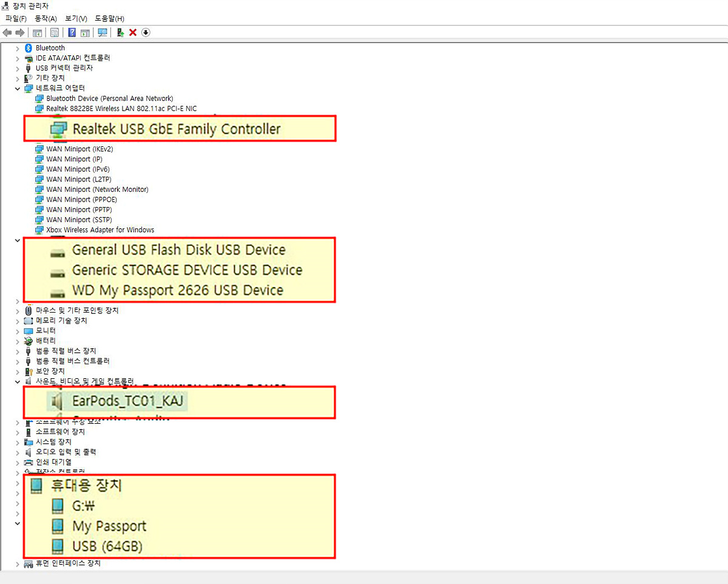The image size is (728, 584).
Task: Expand the 기타 장치 node
Action: 17,78
